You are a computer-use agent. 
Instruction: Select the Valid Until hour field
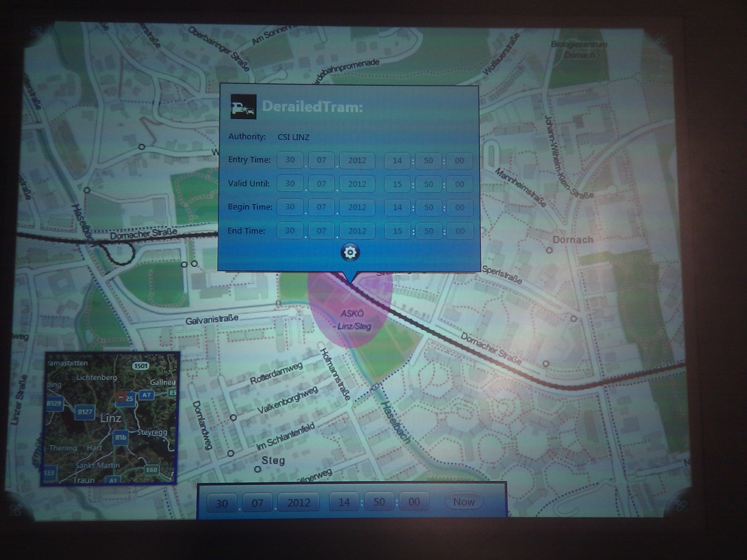[397, 184]
